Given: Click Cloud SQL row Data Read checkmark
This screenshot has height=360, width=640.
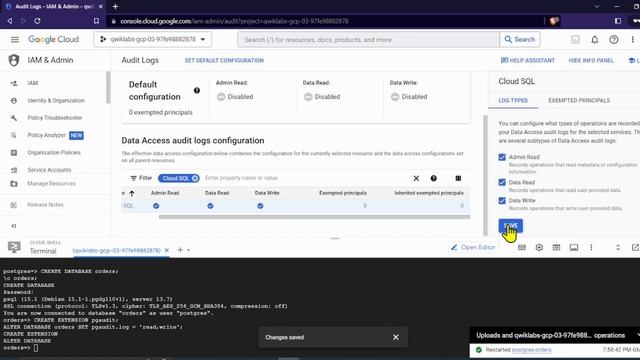Looking at the screenshot, I should [210, 206].
